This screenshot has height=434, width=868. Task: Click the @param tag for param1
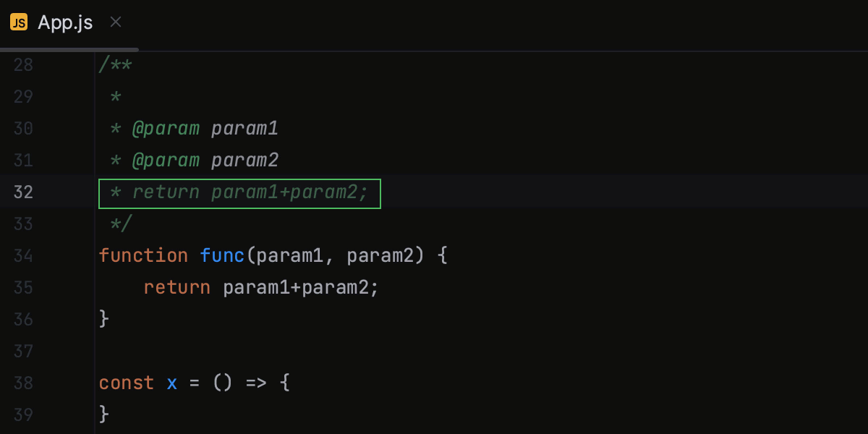pyautogui.click(x=166, y=129)
